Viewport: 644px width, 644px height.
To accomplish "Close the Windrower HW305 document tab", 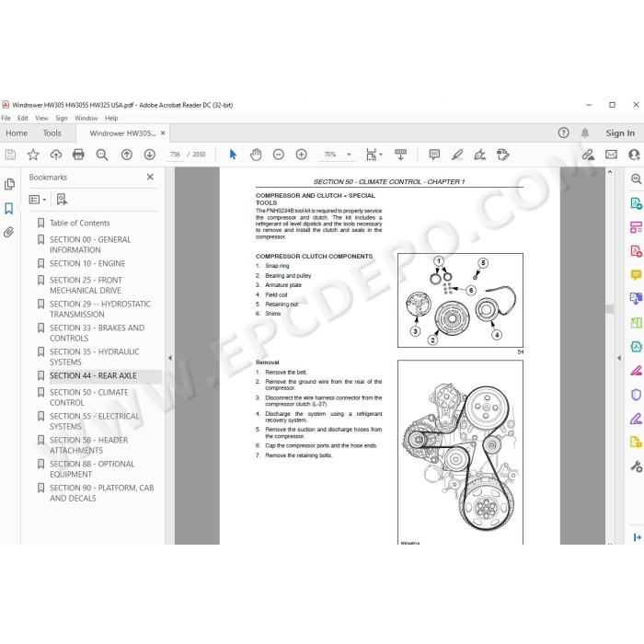I will pyautogui.click(x=163, y=133).
